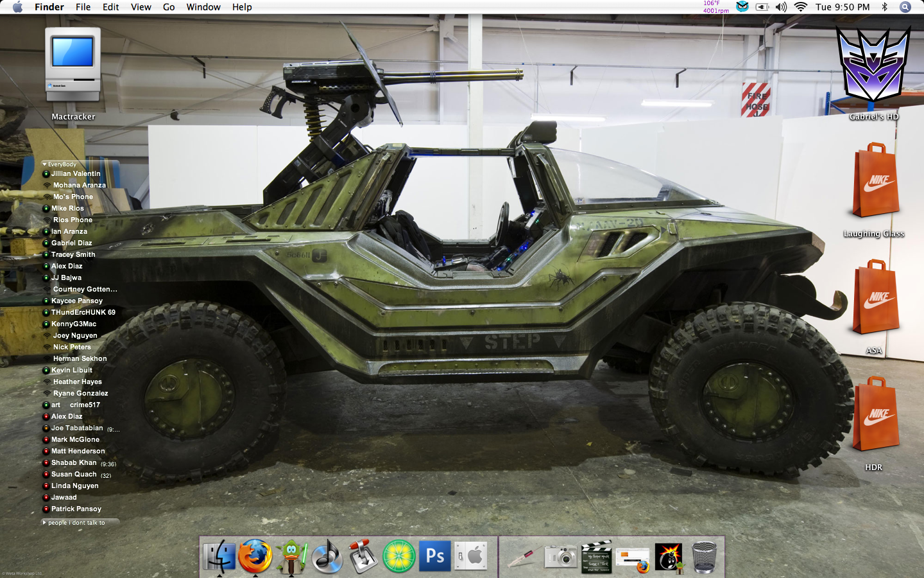Click the bomb icon in Dock
924x578 pixels.
[669, 556]
